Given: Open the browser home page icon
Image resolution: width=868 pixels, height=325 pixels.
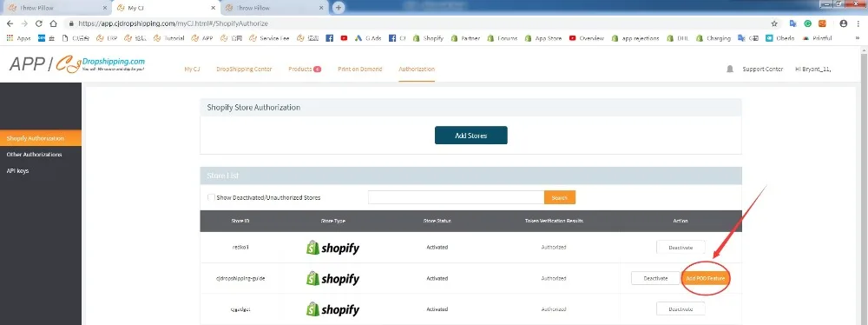Looking at the screenshot, I should tap(53, 23).
